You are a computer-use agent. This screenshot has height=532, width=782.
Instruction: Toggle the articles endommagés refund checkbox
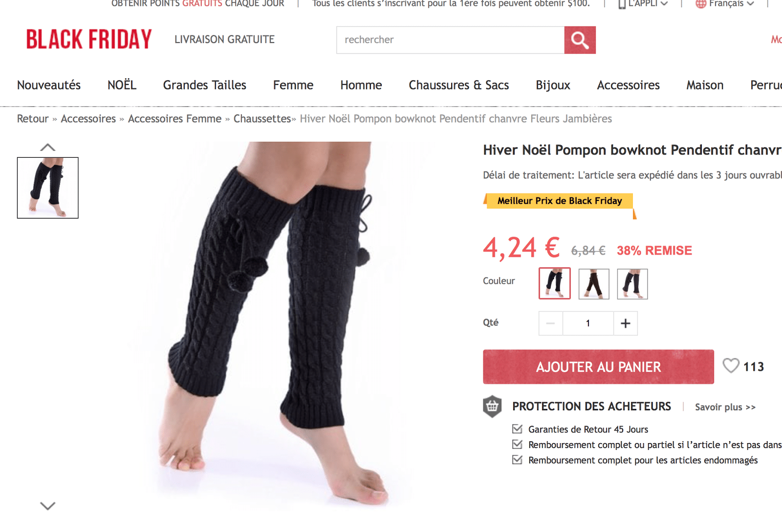(517, 460)
